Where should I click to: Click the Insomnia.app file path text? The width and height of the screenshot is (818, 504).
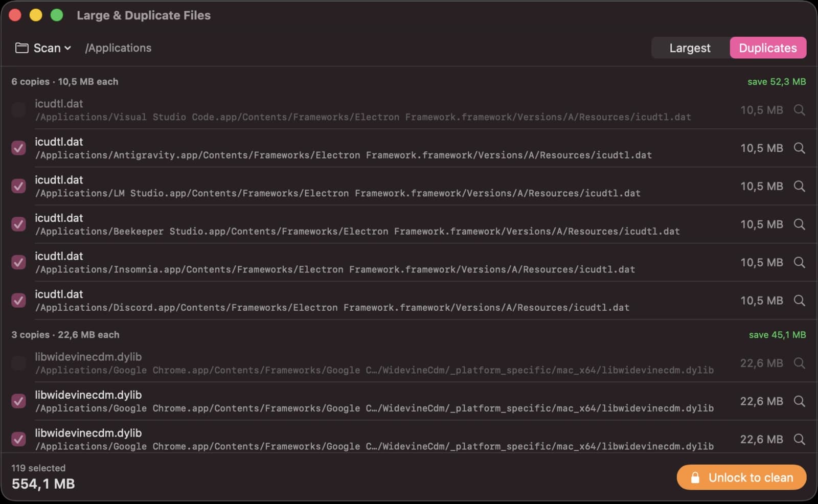[x=335, y=269]
